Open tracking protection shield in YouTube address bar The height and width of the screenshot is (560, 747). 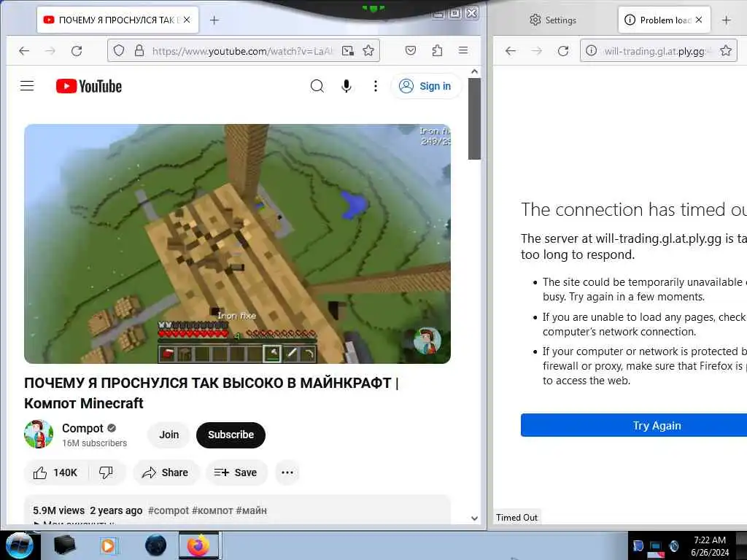pos(119,50)
